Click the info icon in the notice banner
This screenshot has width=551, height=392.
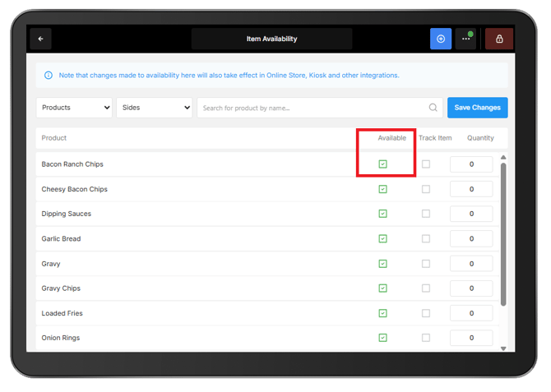pos(49,75)
